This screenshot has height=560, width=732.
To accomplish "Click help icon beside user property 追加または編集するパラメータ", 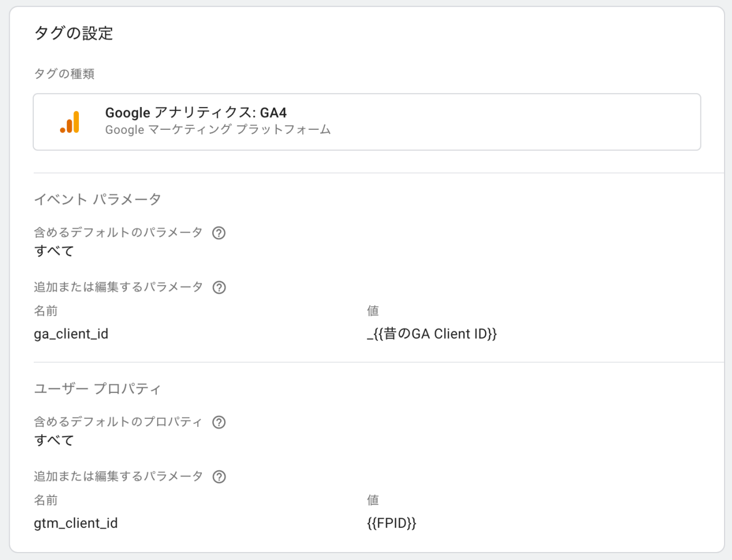I will point(219,476).
